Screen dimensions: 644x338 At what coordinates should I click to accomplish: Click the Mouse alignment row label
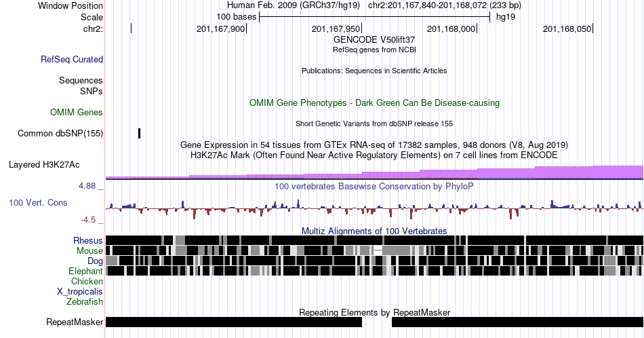[x=89, y=250]
